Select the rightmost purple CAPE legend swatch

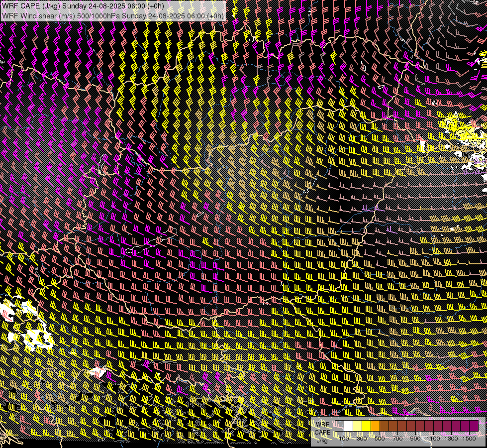tap(474, 426)
